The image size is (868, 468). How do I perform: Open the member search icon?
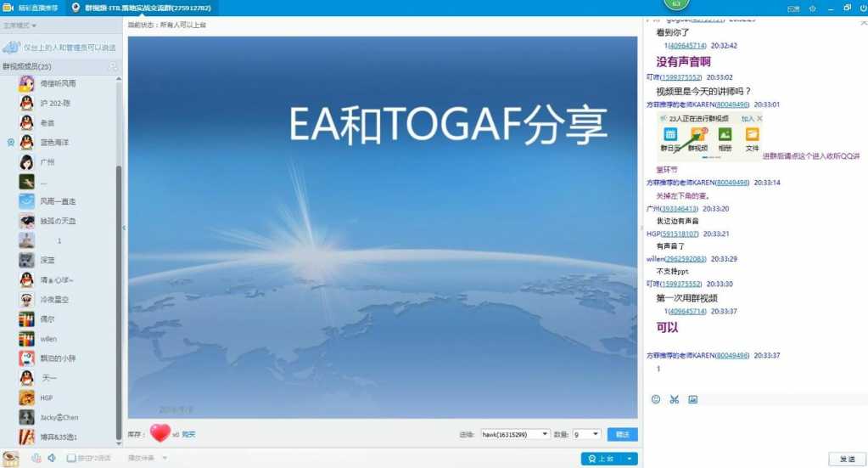coord(113,66)
